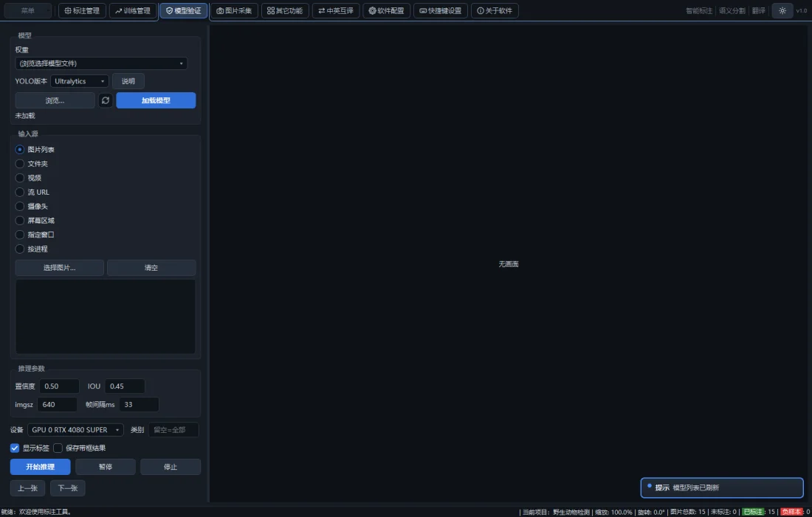Viewport: 812px width, 517px height.
Task: Switch to the 其它功能 tab
Action: click(x=285, y=11)
